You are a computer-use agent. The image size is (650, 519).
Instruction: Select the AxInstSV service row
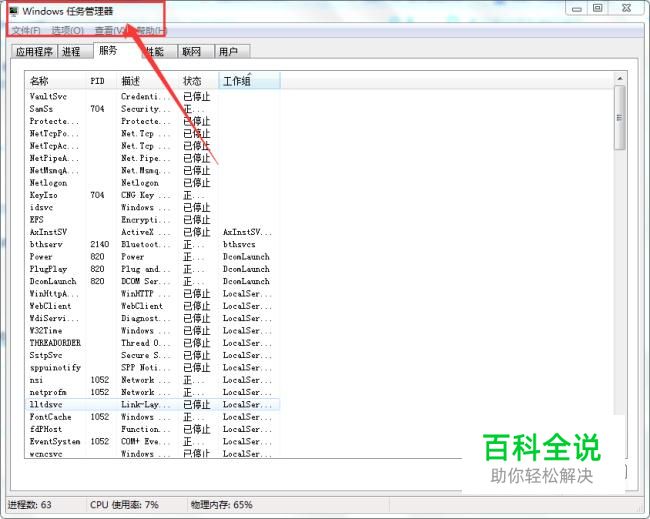coord(153,232)
